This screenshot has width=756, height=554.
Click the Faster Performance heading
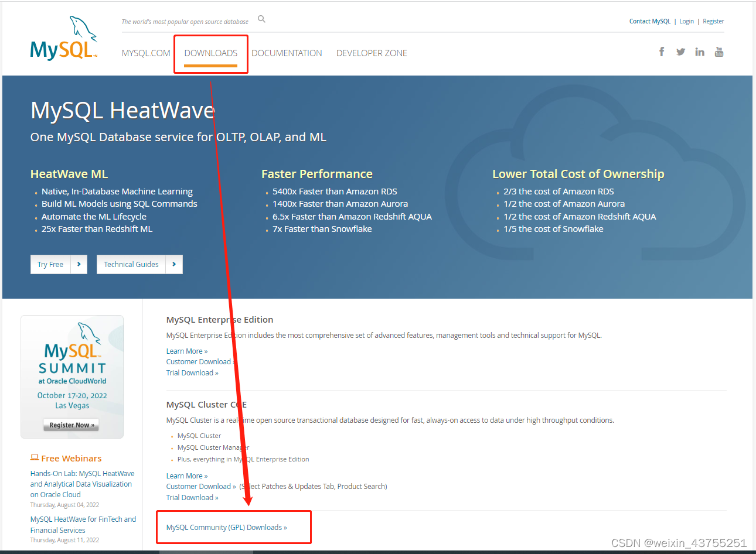317,174
